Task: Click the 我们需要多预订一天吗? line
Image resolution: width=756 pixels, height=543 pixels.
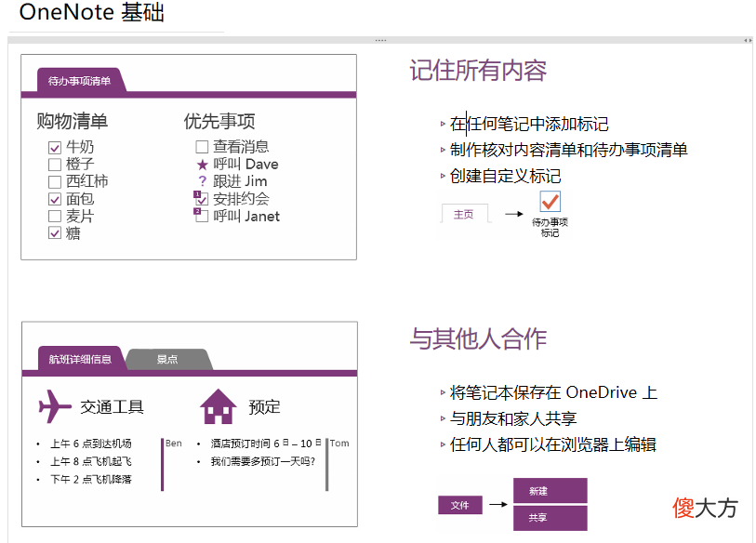Action: 263,461
